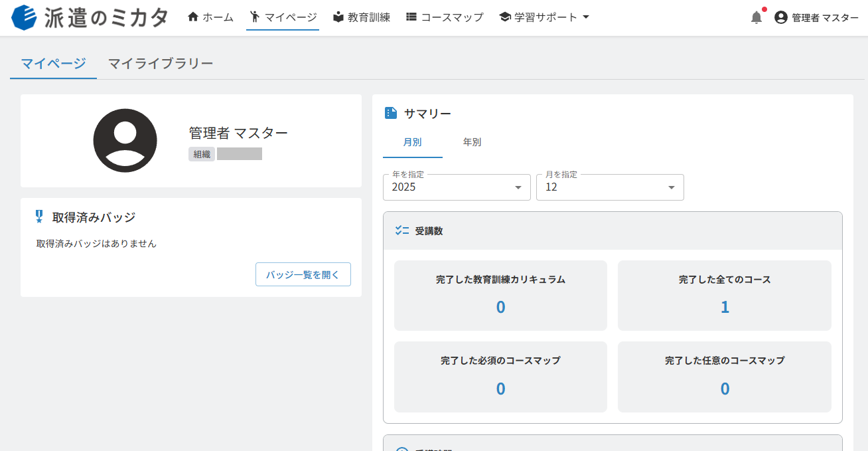Image resolution: width=868 pixels, height=451 pixels.
Task: Click the 受講数 section header
Action: pos(613,231)
